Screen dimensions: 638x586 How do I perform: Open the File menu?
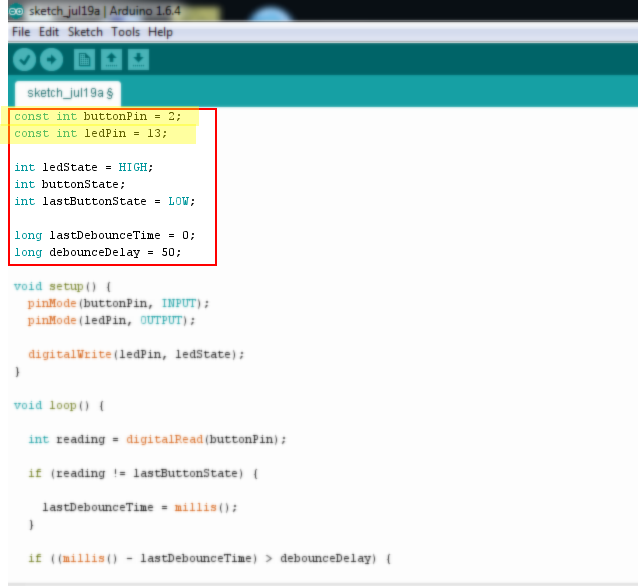click(21, 32)
